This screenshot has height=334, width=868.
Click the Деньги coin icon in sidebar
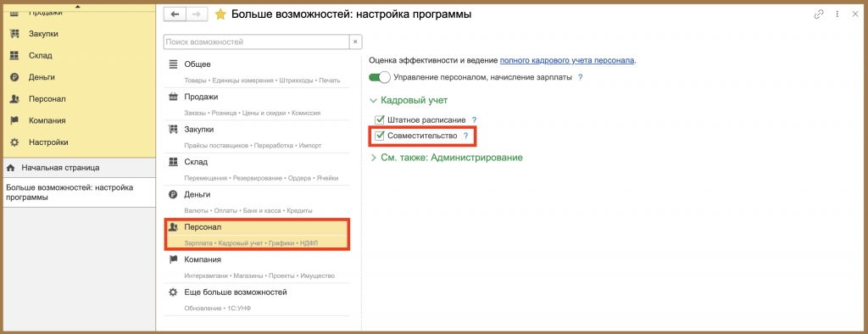point(15,77)
